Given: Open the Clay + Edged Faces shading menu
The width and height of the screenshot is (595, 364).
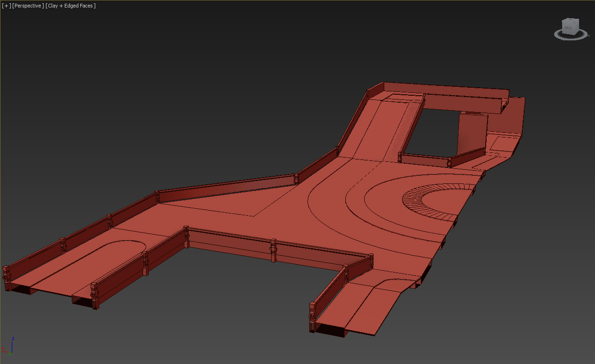Looking at the screenshot, I should coord(71,6).
